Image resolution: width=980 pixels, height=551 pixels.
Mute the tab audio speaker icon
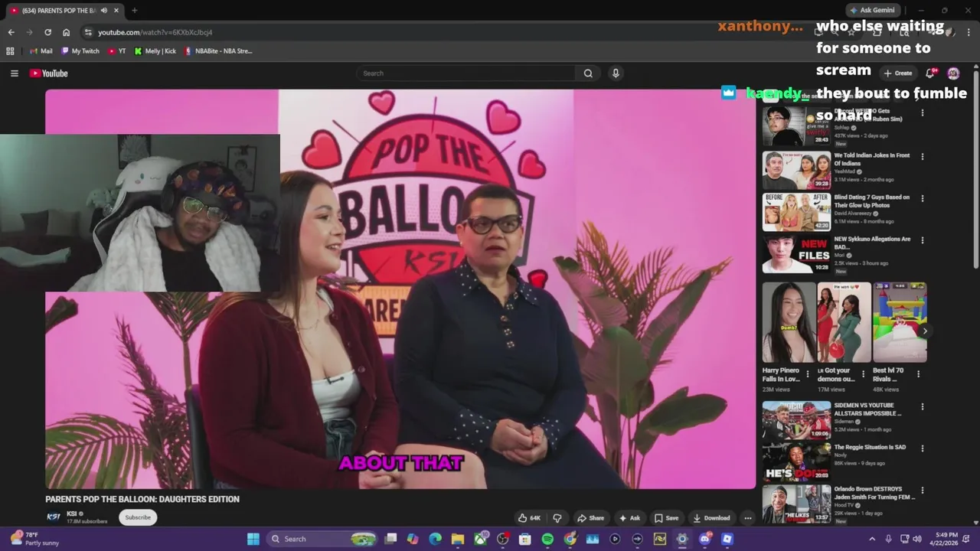coord(104,11)
